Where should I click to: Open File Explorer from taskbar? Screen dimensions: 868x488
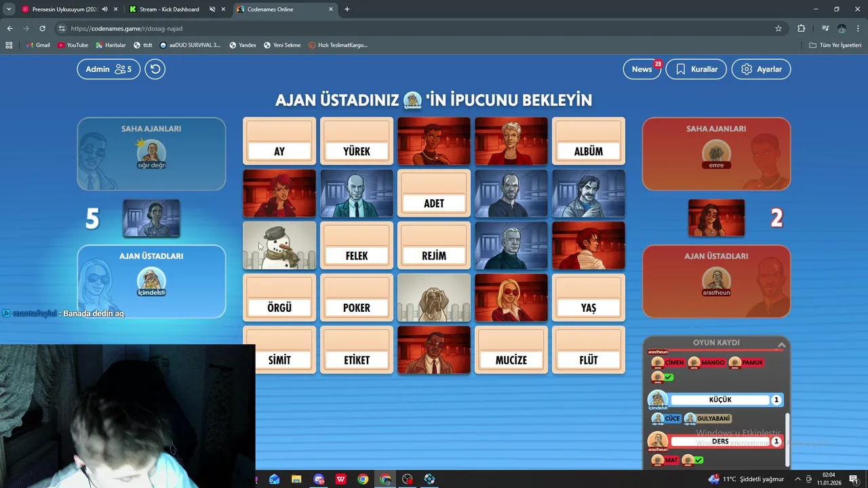296,479
